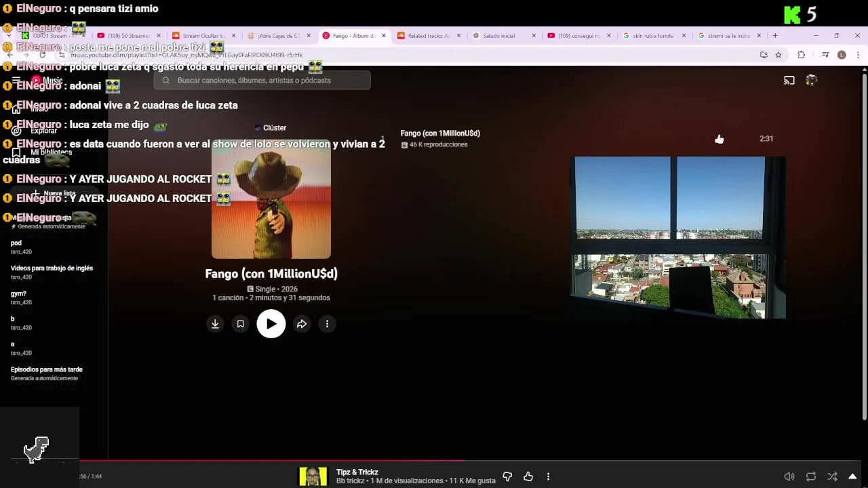
Task: Click the 46 K reproducciones count
Action: tap(439, 145)
